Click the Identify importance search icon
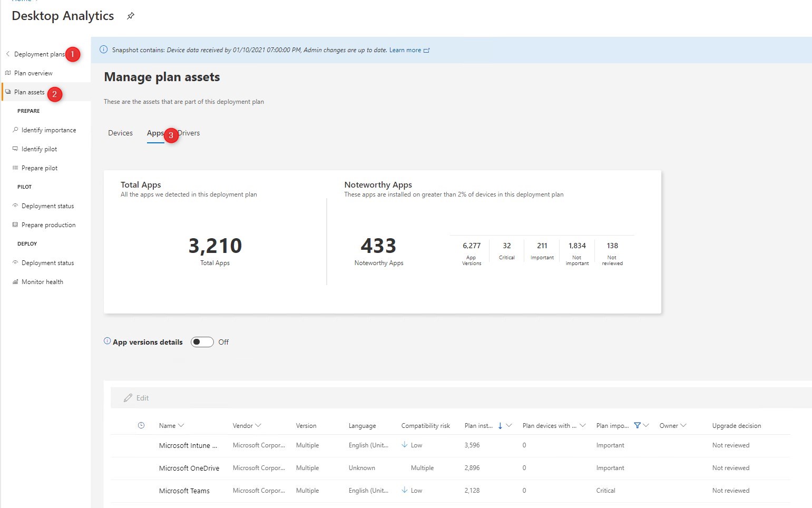The image size is (812, 508). (15, 130)
